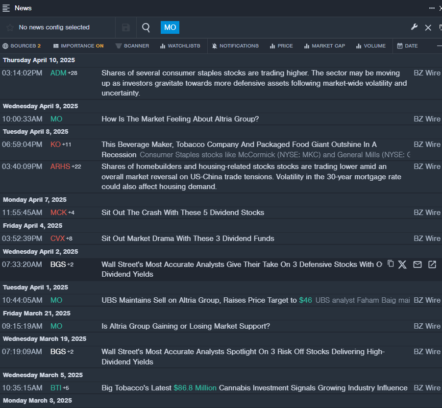
Task: Select the 03:14:02PM timestamp
Action: tap(22, 73)
